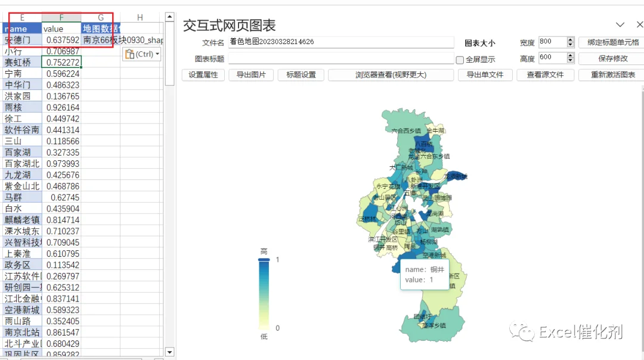
Task: Click 浏览器查看(视野更大) button
Action: click(391, 75)
